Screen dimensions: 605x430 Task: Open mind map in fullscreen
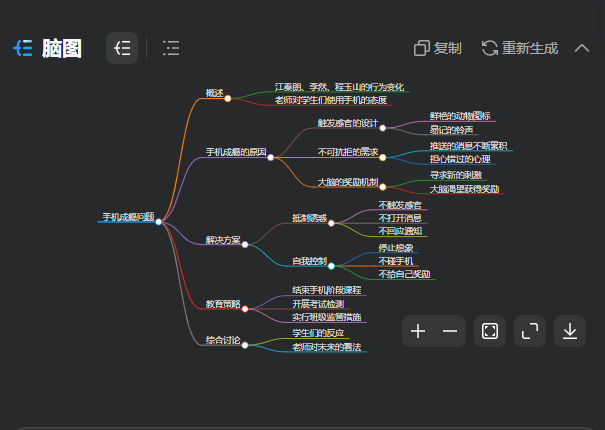point(530,331)
